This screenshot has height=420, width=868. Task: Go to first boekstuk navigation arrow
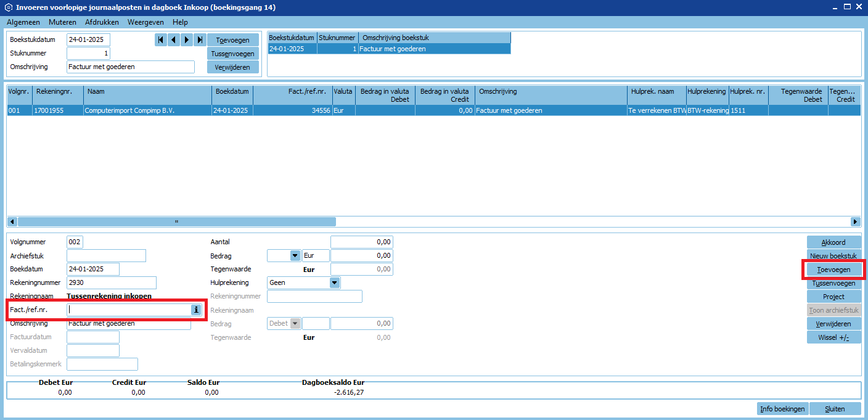click(161, 40)
